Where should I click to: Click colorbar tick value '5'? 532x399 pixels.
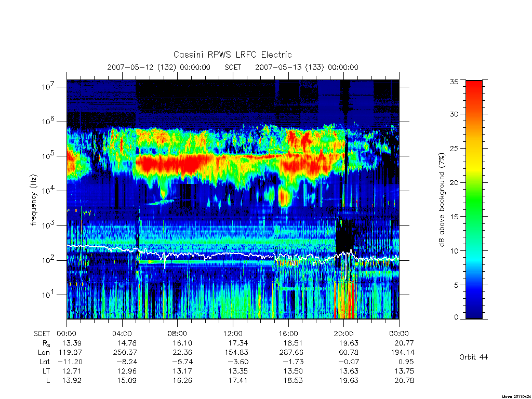[456, 285]
